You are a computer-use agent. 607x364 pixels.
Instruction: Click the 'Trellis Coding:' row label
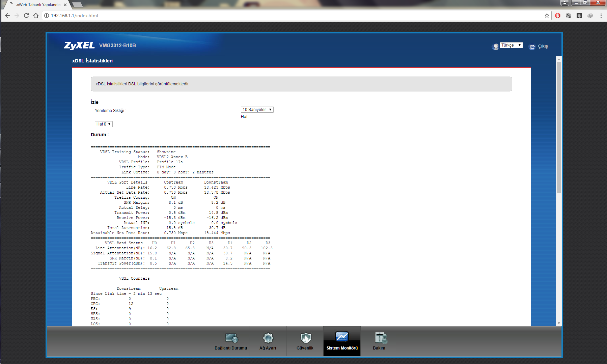[x=132, y=198]
